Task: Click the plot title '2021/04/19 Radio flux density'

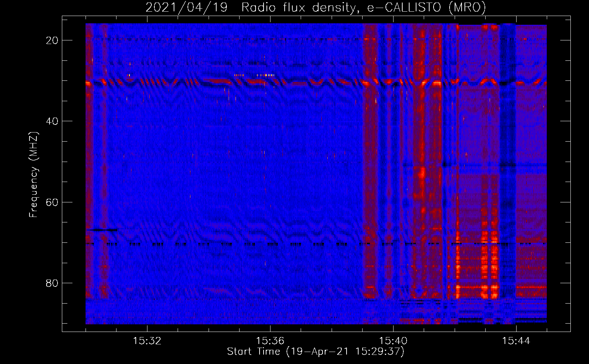Action: 316,8
